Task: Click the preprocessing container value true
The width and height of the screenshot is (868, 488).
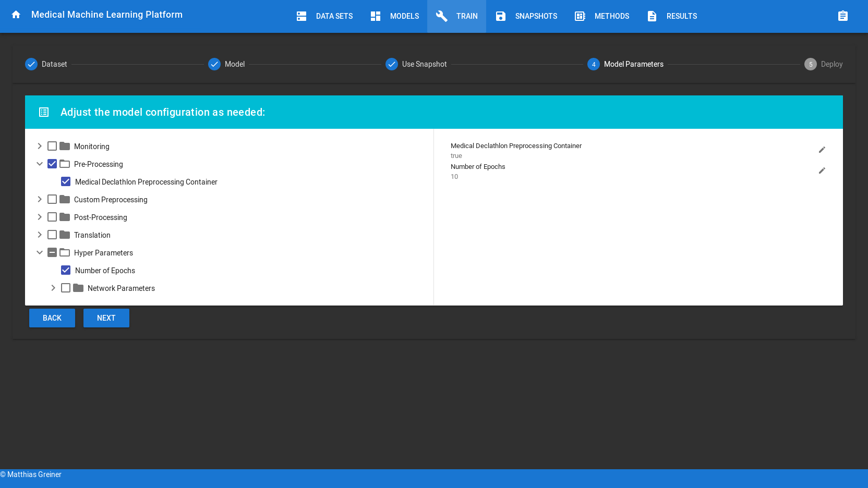Action: [x=456, y=156]
